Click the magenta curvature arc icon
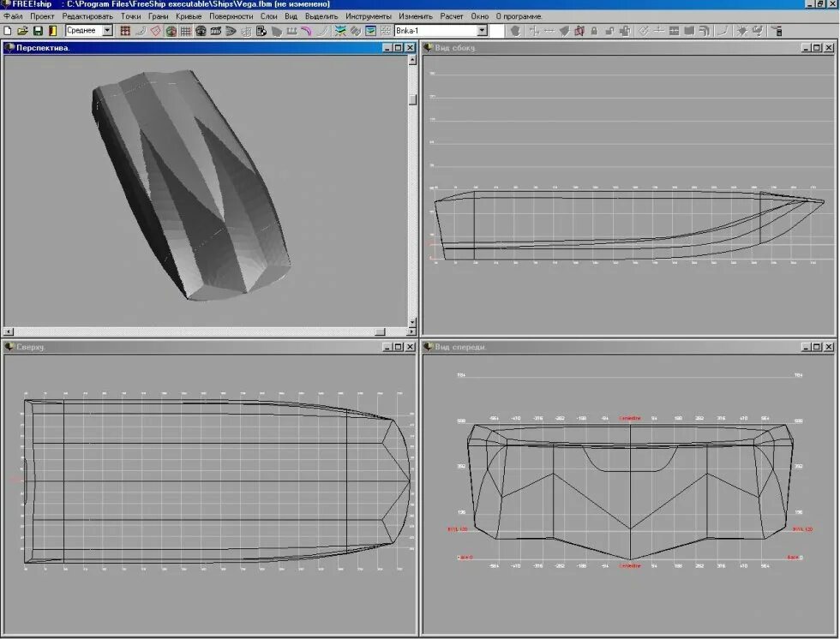This screenshot has width=840, height=639. pyautogui.click(x=307, y=31)
